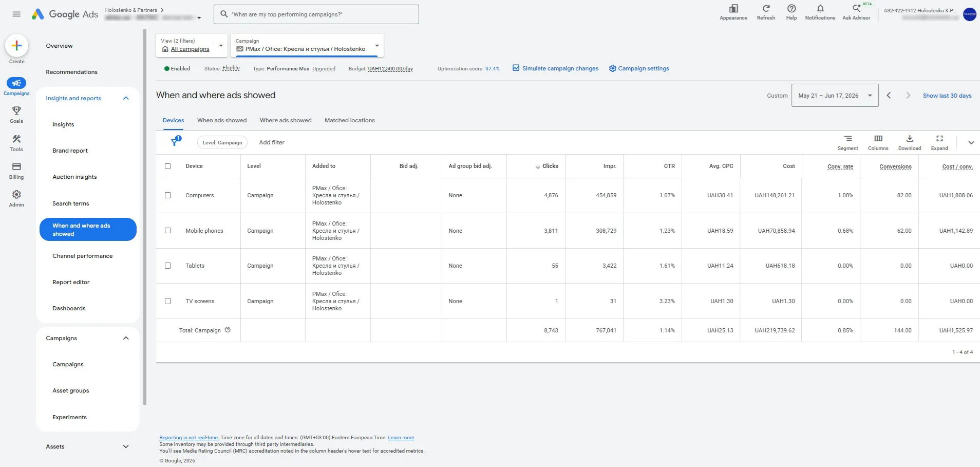
Task: Click the left navigation scrollbar
Action: tap(145, 217)
